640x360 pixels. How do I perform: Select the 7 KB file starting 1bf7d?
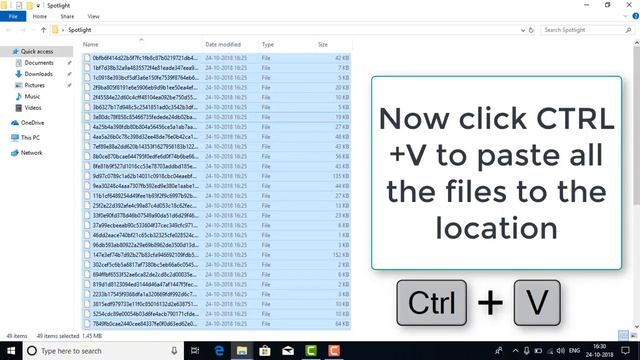point(216,68)
